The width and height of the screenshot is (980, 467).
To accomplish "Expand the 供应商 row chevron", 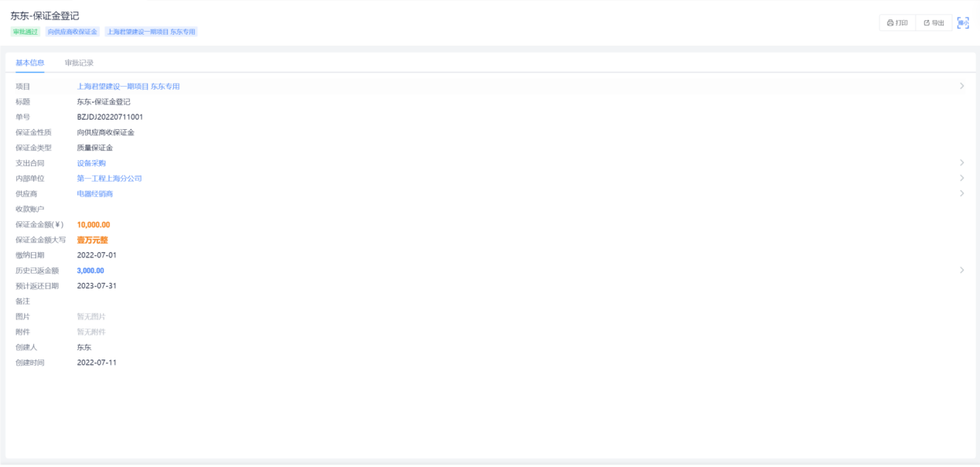I will pyautogui.click(x=961, y=193).
